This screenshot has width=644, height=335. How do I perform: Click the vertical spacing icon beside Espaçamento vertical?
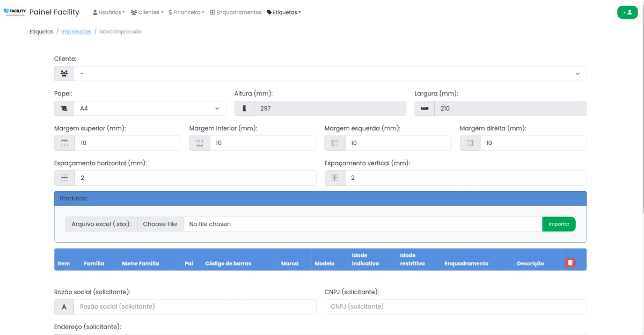tap(335, 178)
